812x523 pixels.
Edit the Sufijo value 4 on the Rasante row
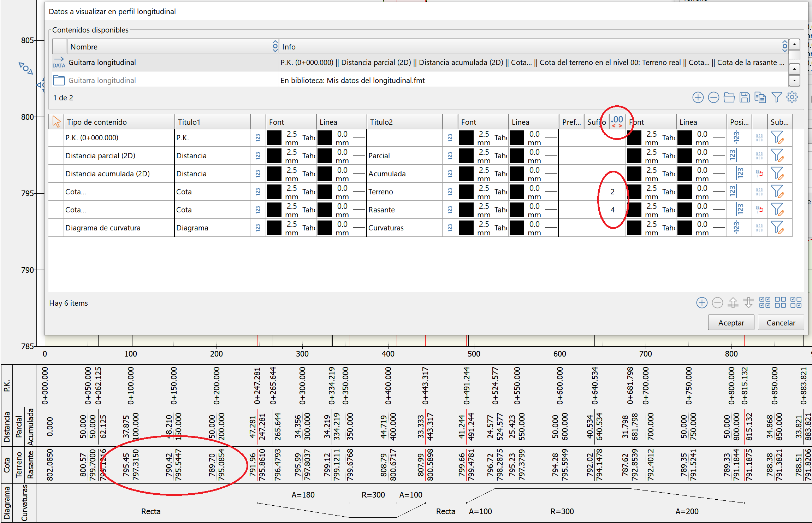point(613,210)
